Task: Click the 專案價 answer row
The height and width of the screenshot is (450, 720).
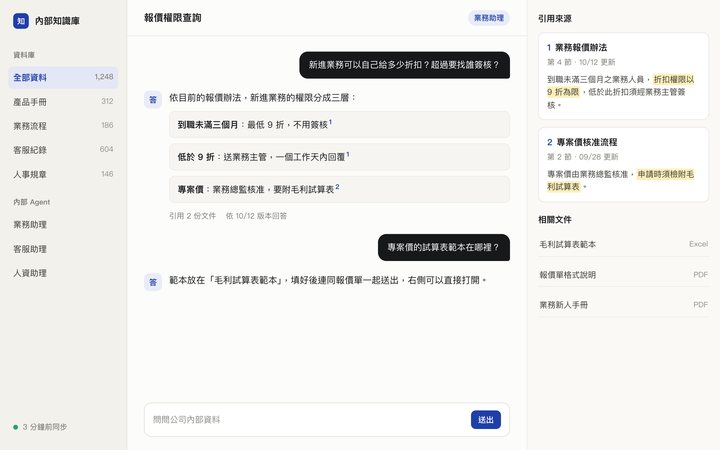Action: (339, 189)
